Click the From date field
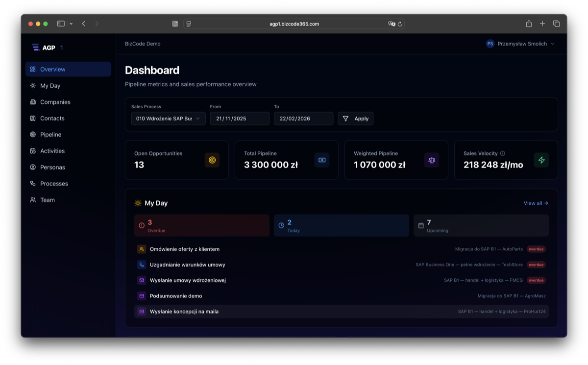 point(240,118)
